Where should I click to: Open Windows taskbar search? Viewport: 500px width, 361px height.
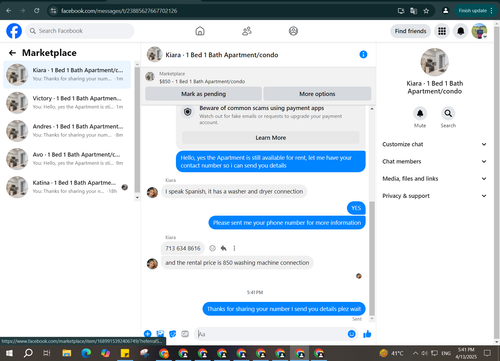click(x=28, y=353)
